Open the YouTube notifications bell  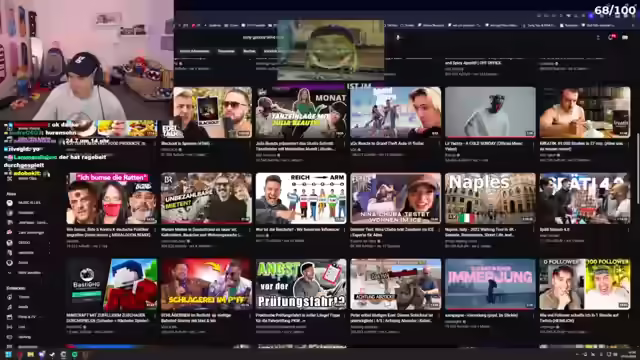point(611,37)
